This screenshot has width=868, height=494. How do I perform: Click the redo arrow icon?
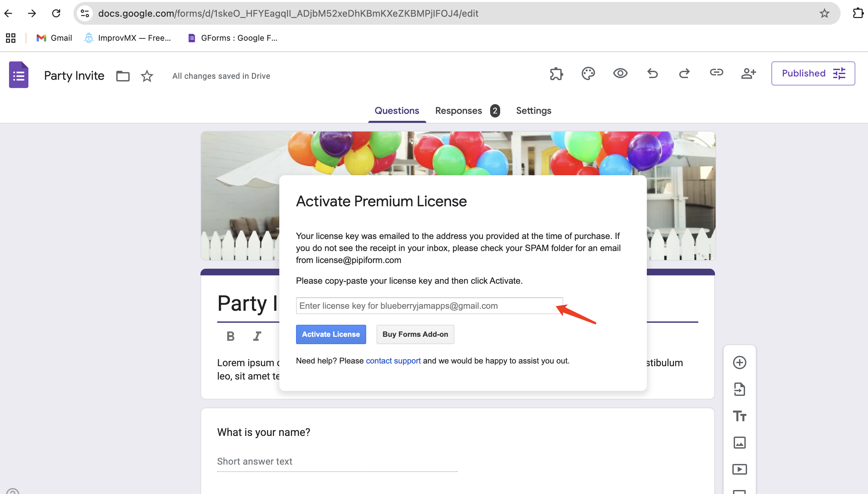[684, 74]
